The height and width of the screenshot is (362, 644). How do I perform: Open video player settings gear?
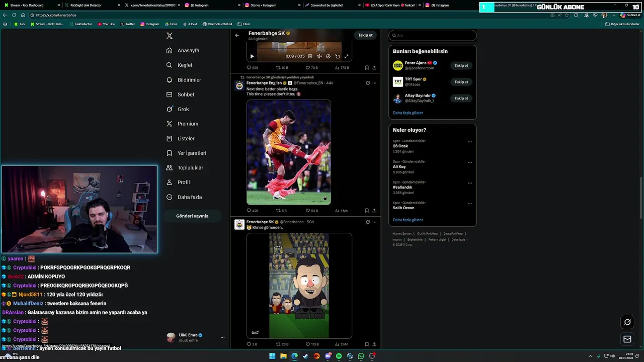[x=328, y=56]
